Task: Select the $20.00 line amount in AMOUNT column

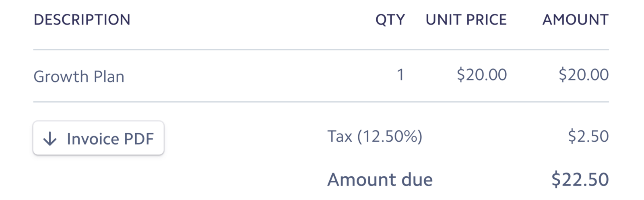Action: 584,75
